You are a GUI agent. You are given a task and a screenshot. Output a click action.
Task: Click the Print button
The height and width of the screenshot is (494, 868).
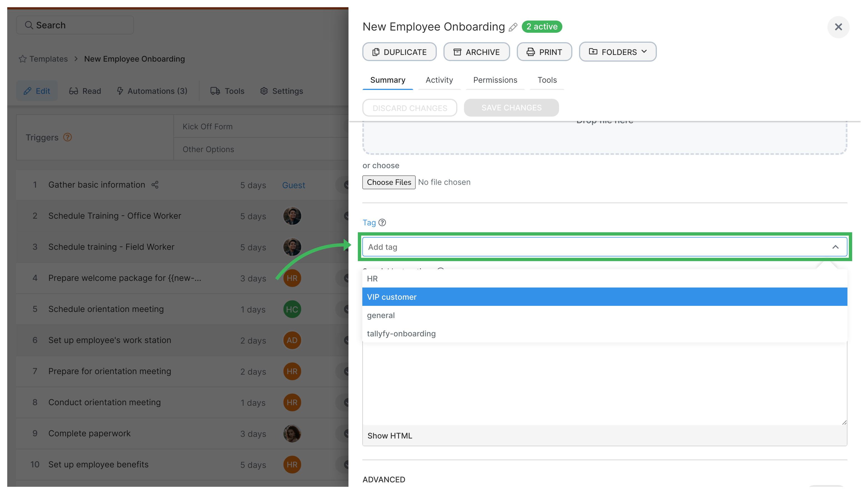(x=544, y=52)
